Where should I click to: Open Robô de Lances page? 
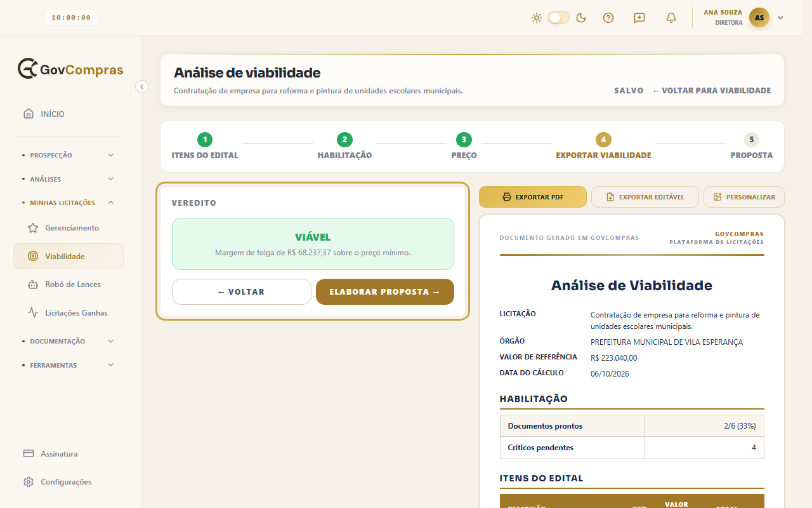pos(69,284)
